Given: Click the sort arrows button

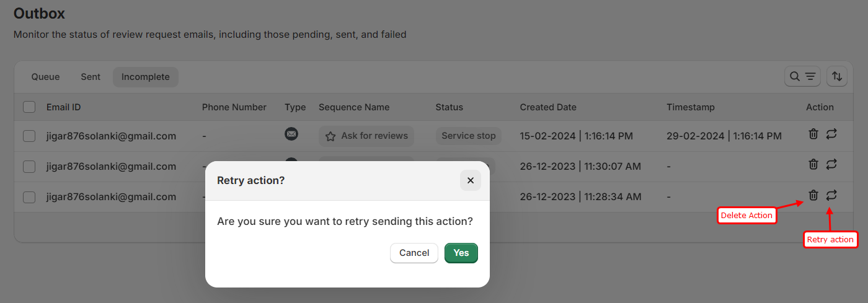Looking at the screenshot, I should click(837, 76).
